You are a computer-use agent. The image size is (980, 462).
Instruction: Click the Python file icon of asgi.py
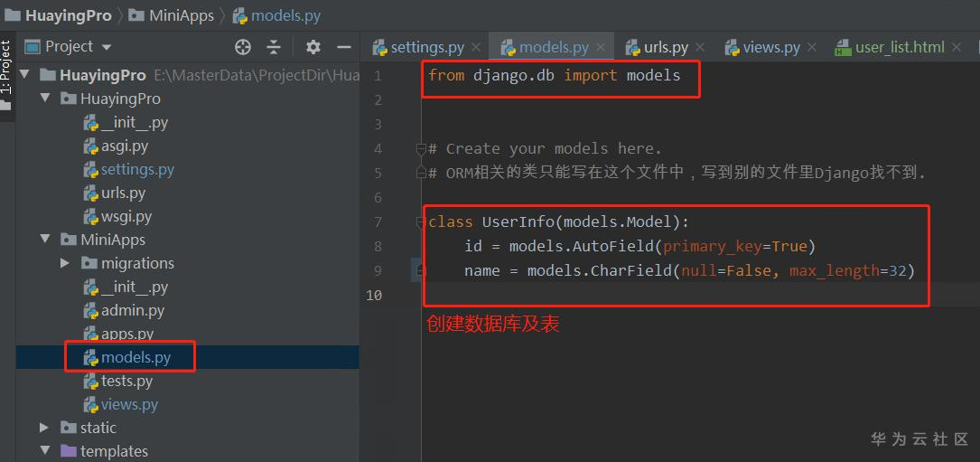[91, 146]
